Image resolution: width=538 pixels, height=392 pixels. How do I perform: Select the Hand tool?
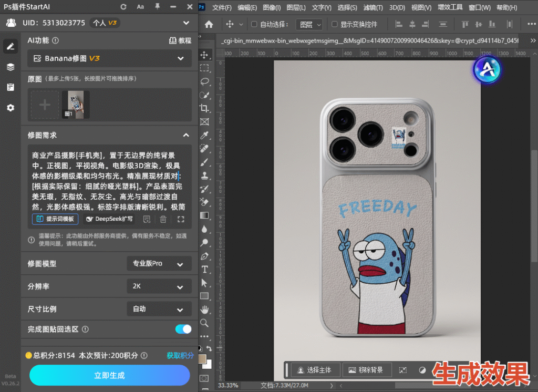coord(204,310)
